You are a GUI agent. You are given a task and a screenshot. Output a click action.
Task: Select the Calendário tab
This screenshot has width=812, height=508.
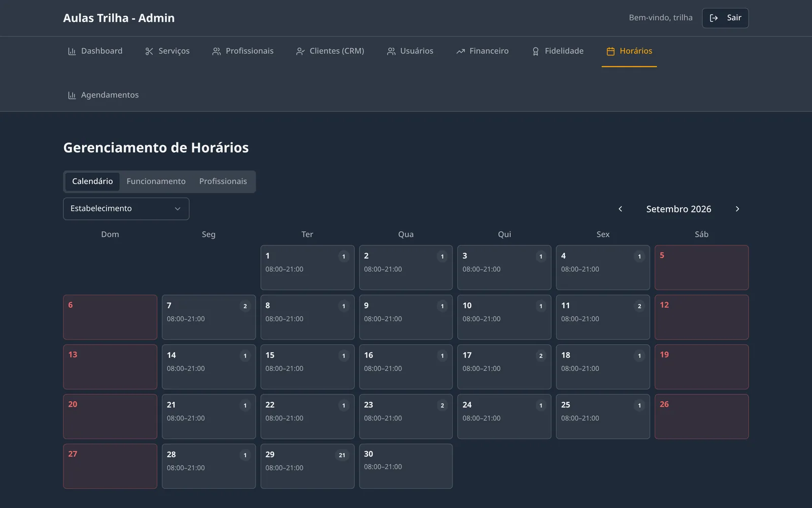tap(92, 181)
